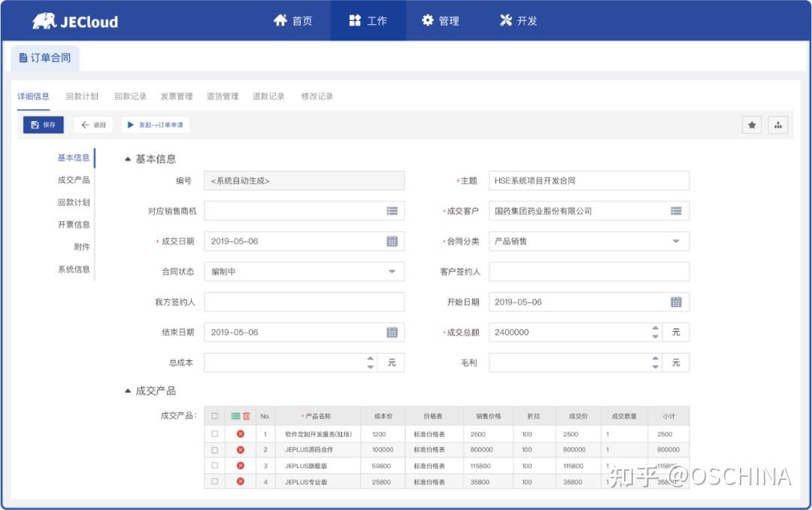812x510 pixels.
Task: Open the workflow diagram icon top right
Action: tap(777, 125)
